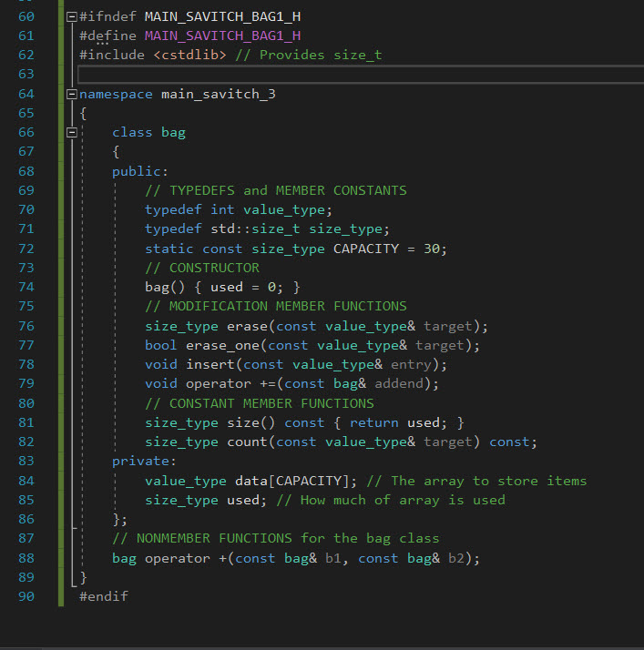The width and height of the screenshot is (644, 650).
Task: Click the comment 'Provides size_t'
Action: (x=309, y=56)
